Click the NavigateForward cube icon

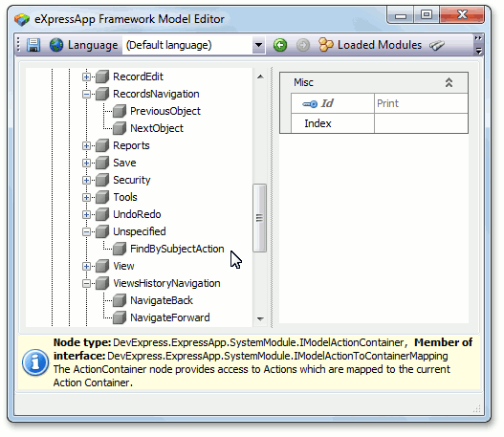[x=120, y=317]
